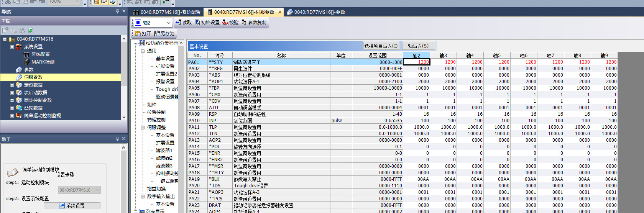Click the 系统设置 button in assistant panel
This screenshot has height=213, width=644.
point(72,206)
